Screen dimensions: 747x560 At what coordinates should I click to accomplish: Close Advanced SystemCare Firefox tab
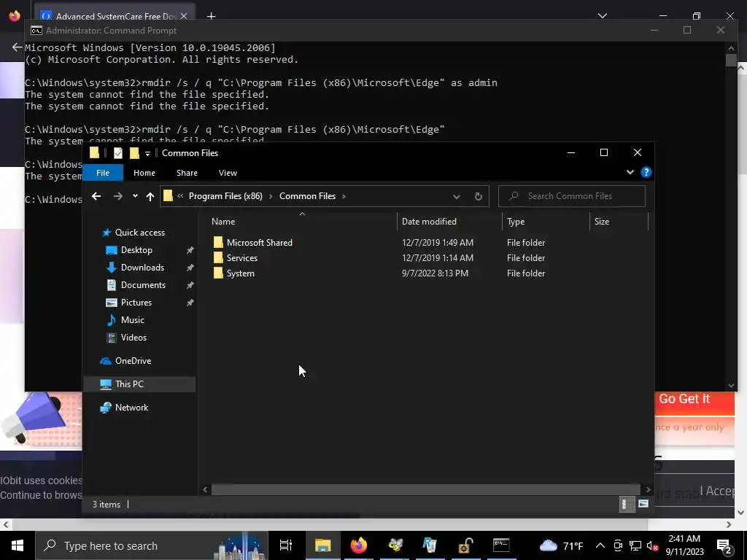click(184, 16)
